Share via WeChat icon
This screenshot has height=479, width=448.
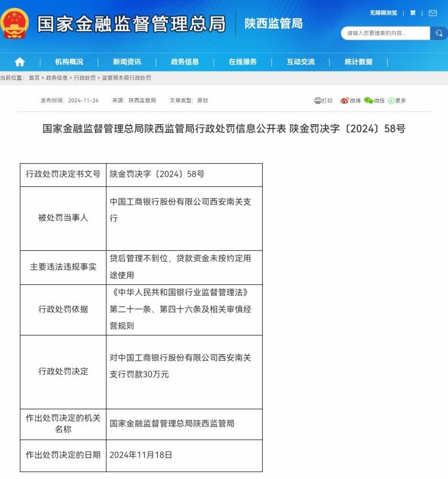369,100
